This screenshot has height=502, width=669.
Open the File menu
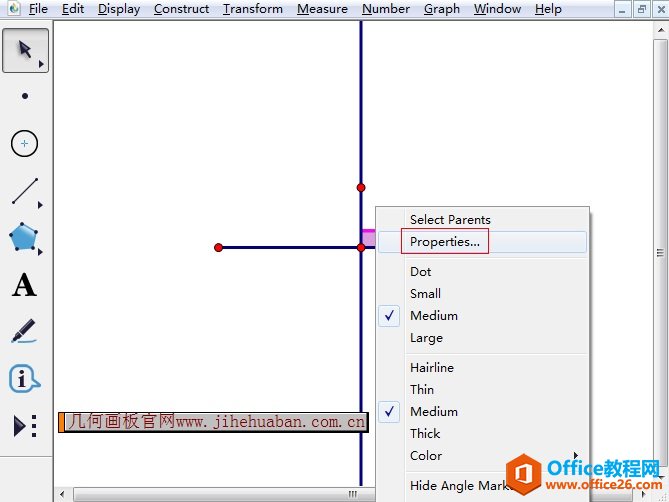coord(38,9)
